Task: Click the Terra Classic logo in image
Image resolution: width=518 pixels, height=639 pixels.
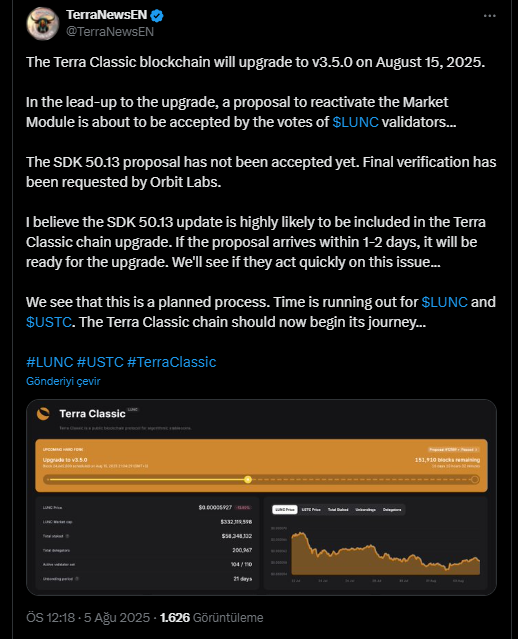Action: pos(43,414)
